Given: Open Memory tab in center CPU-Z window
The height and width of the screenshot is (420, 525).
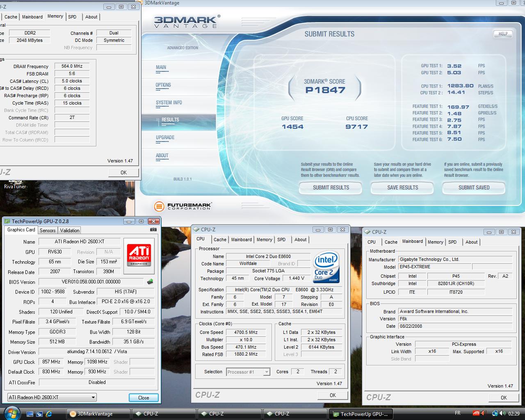Looking at the screenshot, I should pos(265,240).
